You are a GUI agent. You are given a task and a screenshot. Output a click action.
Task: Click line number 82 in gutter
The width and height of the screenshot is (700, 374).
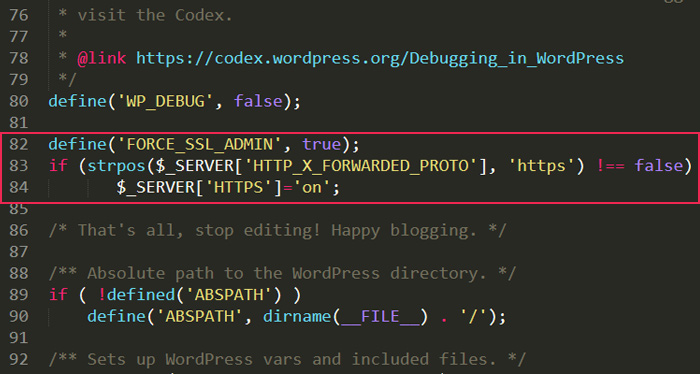tap(19, 144)
